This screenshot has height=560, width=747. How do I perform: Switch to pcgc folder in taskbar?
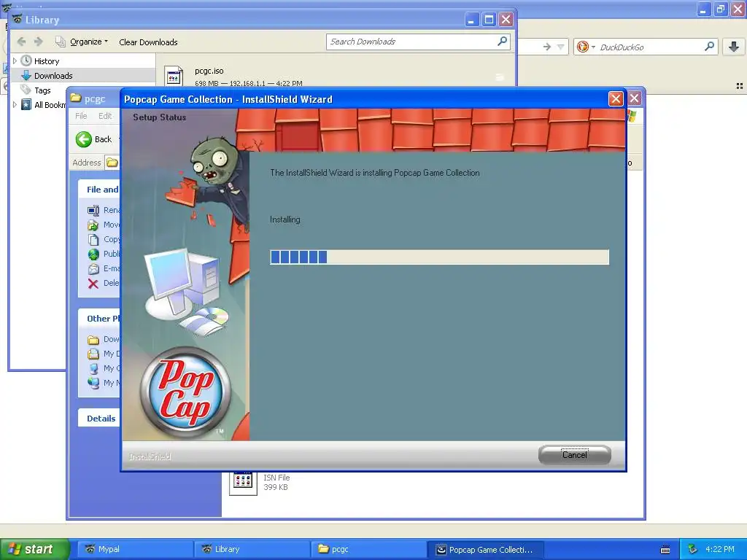click(368, 549)
